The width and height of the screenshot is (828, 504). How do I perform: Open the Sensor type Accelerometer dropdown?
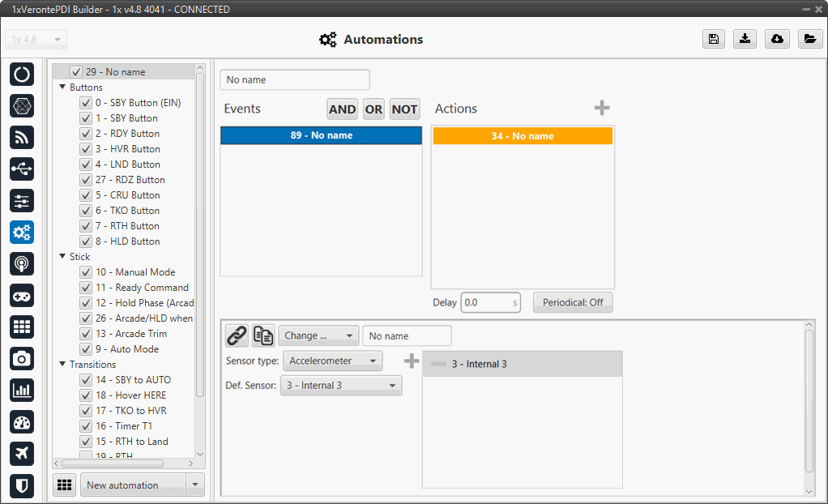(332, 361)
